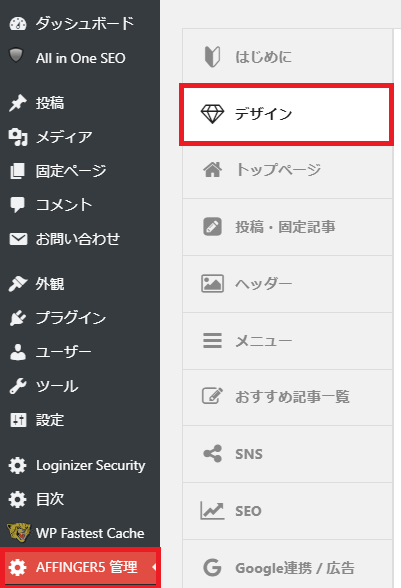Click the plug icon beside プラグイン
The width and height of the screenshot is (401, 588).
[x=18, y=318]
